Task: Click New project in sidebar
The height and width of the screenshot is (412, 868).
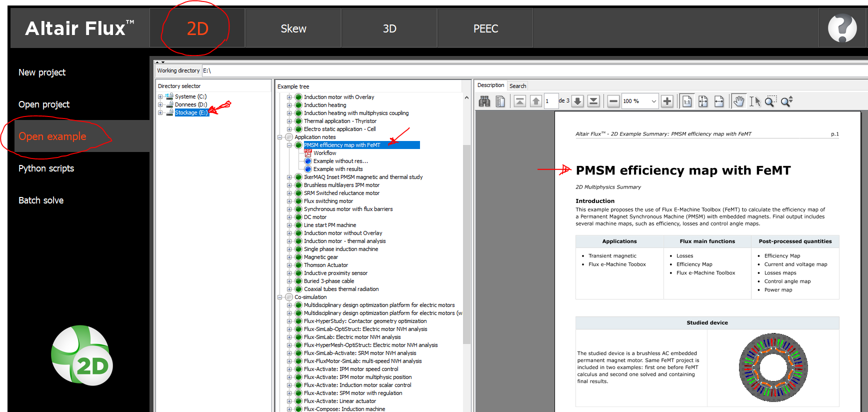Action: [x=42, y=72]
